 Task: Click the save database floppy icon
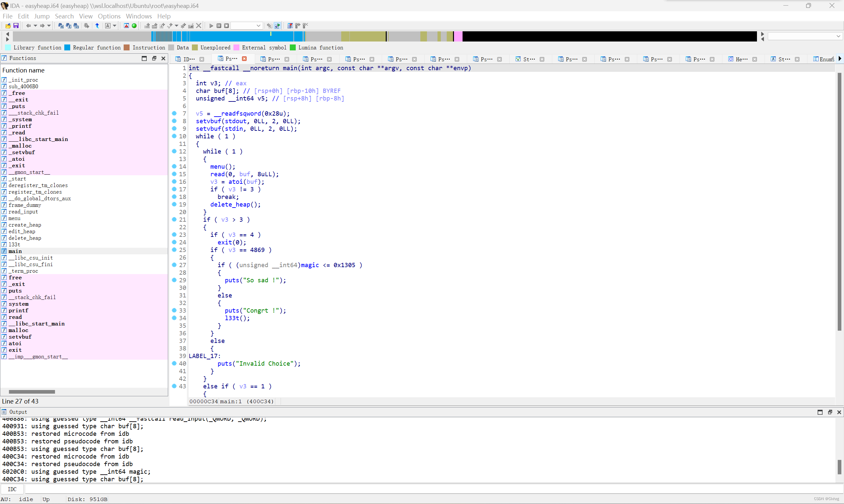15,26
